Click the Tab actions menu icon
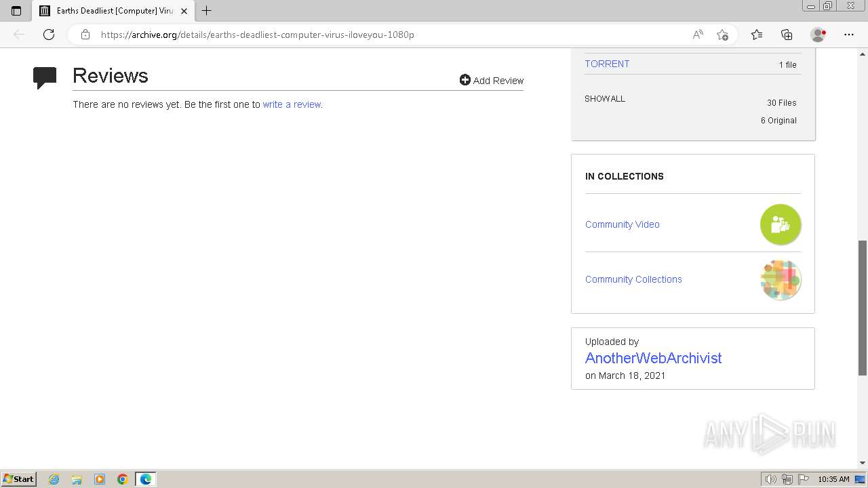This screenshot has height=488, width=868. 16,11
